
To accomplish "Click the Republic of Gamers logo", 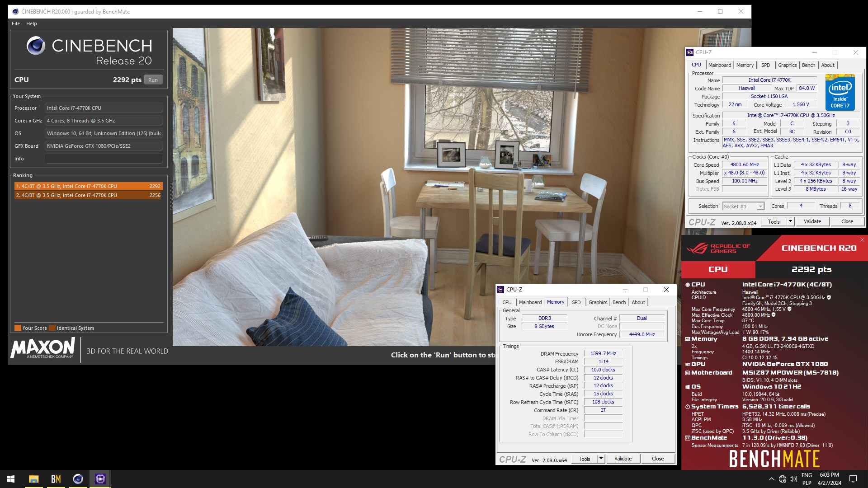I will click(x=718, y=249).
